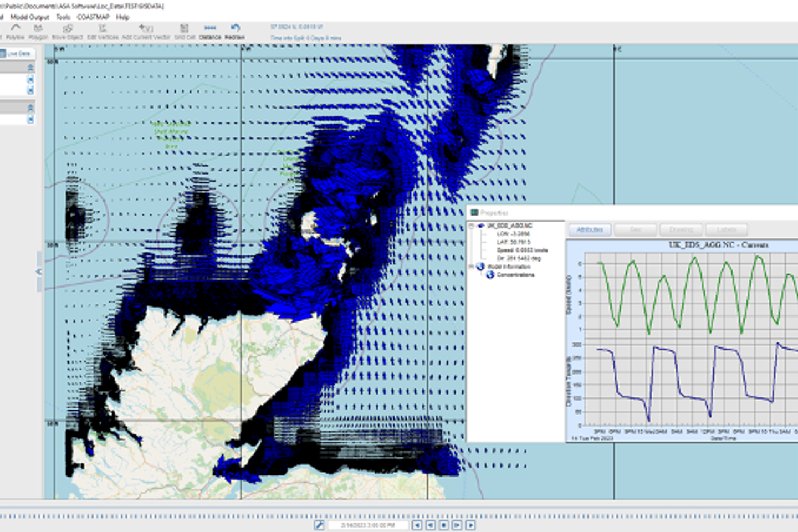
Task: Select the Polyline drawing tool
Action: tap(15, 31)
